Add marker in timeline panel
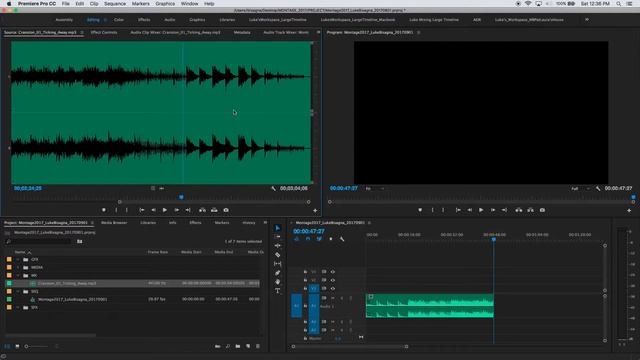 tap(331, 239)
